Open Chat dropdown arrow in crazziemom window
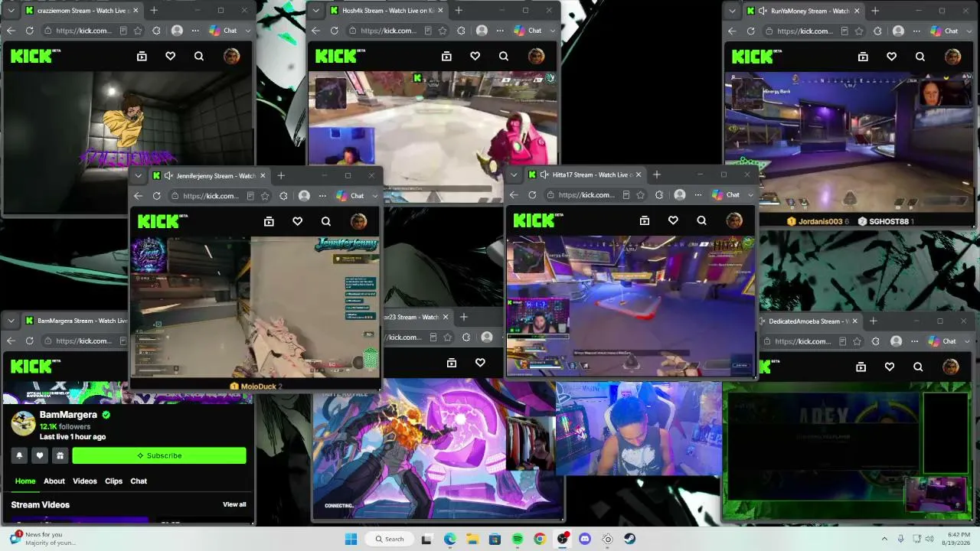This screenshot has height=551, width=980. [247, 31]
